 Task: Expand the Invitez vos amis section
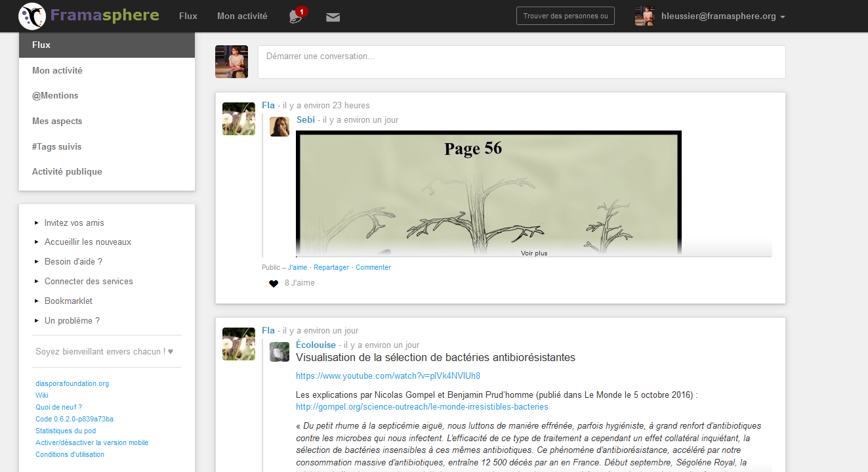coord(74,223)
